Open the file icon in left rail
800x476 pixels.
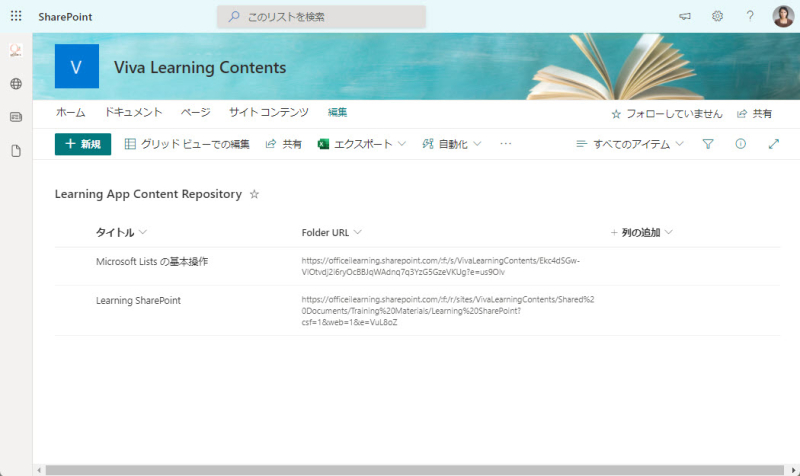tap(16, 151)
